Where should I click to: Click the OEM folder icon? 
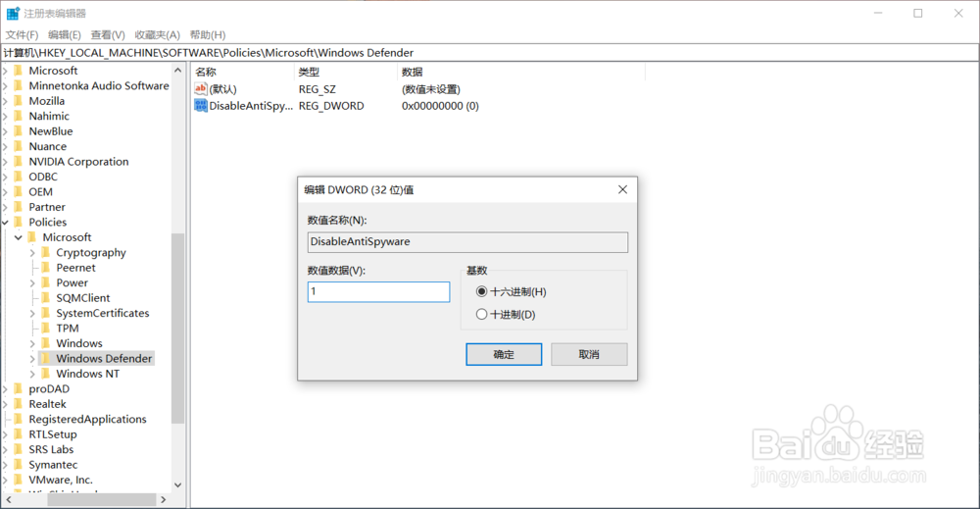click(x=18, y=192)
